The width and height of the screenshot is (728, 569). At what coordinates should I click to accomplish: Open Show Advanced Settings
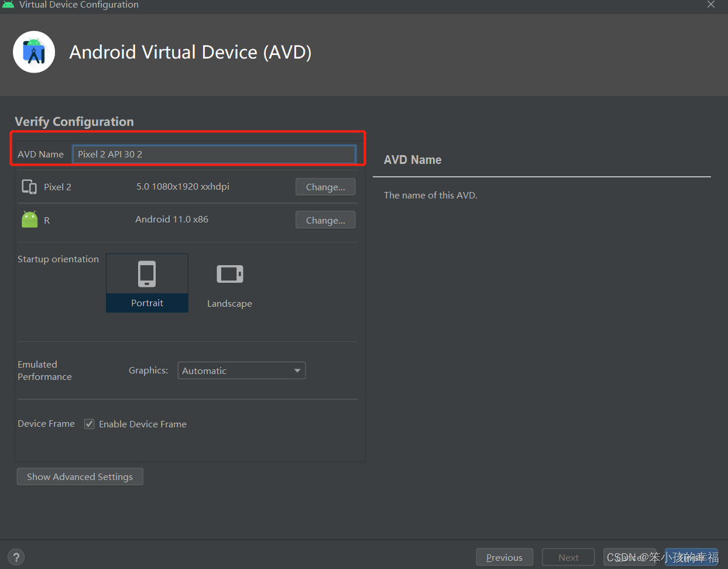[80, 477]
